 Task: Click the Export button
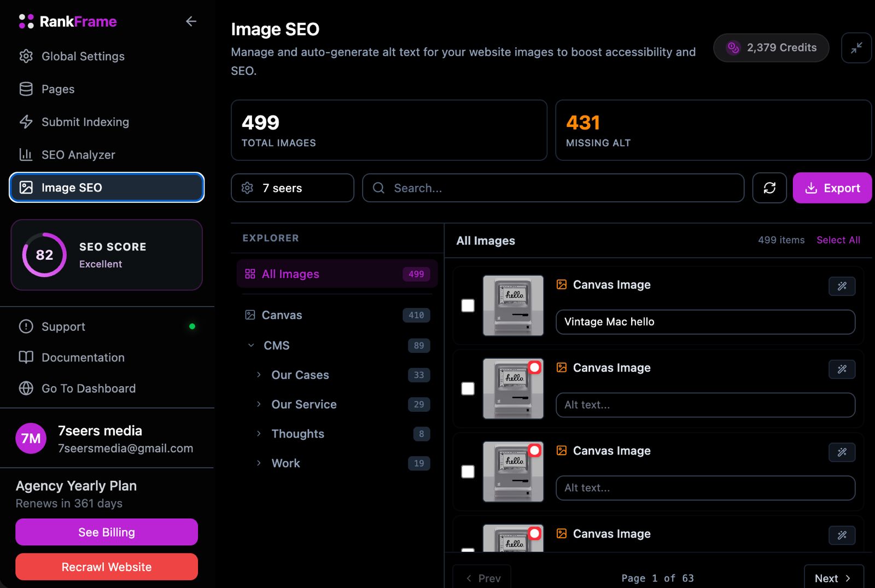[832, 188]
